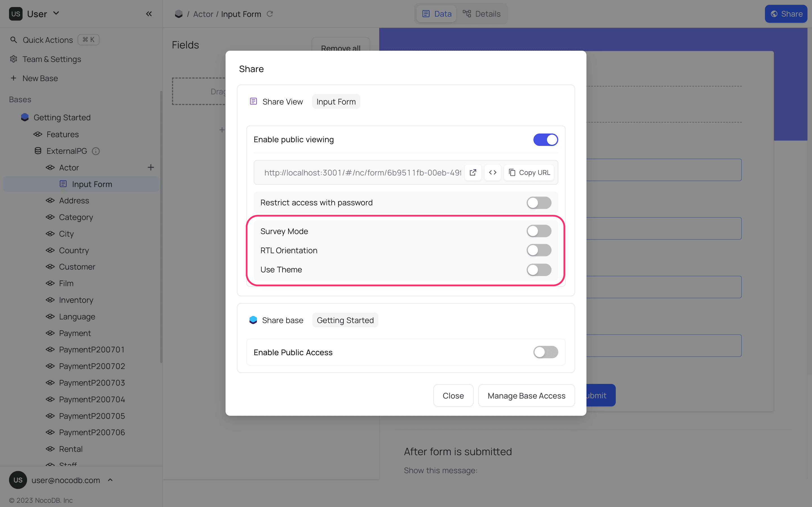Turn on Restrict access with password

539,203
